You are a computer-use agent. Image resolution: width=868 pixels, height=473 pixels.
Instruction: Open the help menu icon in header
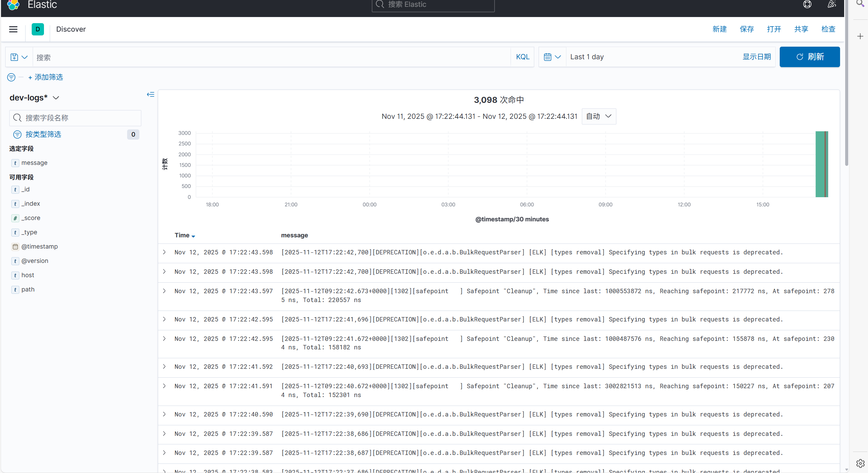point(807,4)
